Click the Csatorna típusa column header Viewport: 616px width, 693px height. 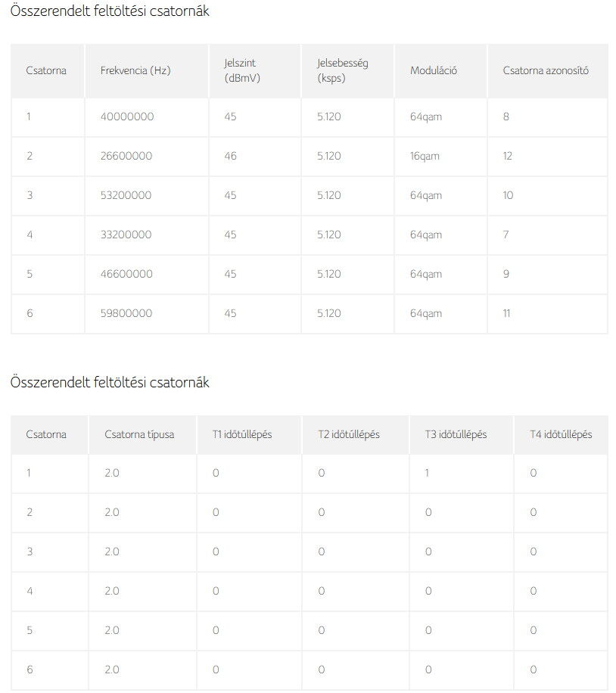pyautogui.click(x=139, y=434)
